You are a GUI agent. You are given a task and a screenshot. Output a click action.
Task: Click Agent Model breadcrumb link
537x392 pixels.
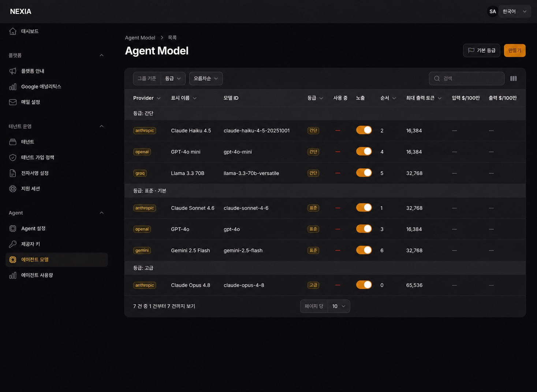(140, 38)
